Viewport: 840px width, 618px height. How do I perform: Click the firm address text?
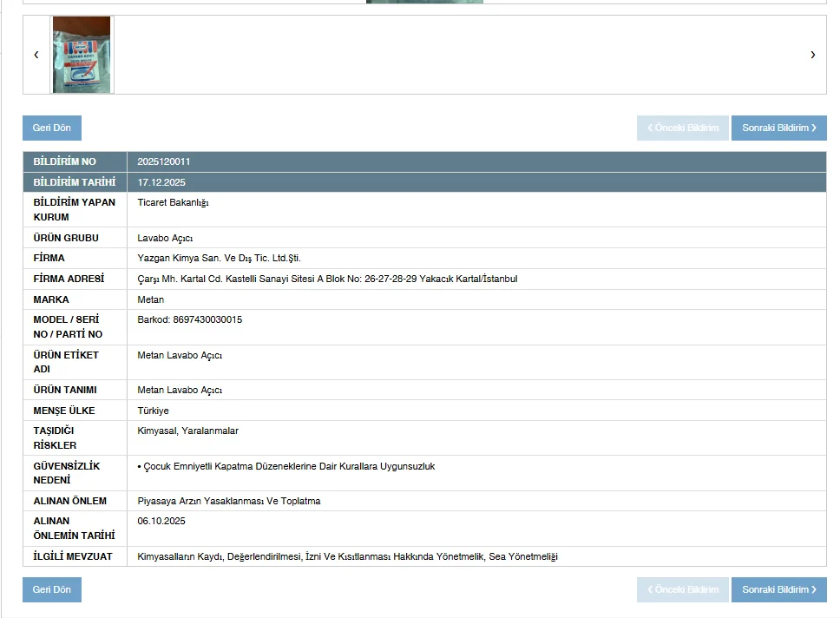327,279
